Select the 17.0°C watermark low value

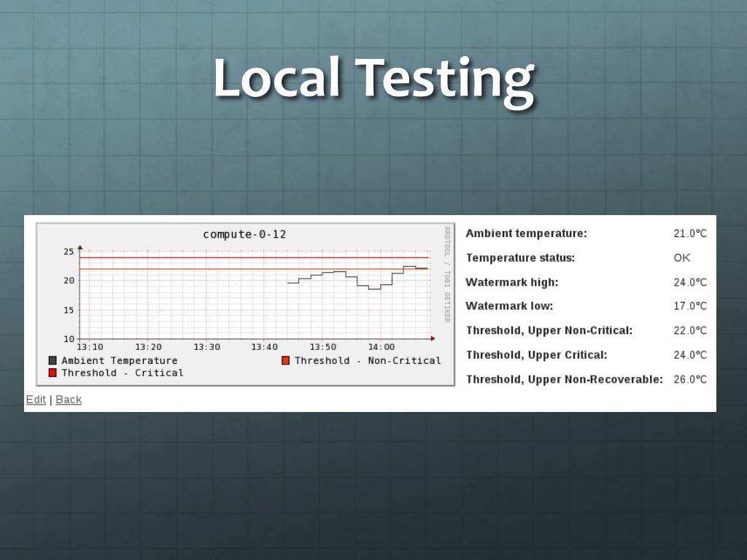click(690, 306)
